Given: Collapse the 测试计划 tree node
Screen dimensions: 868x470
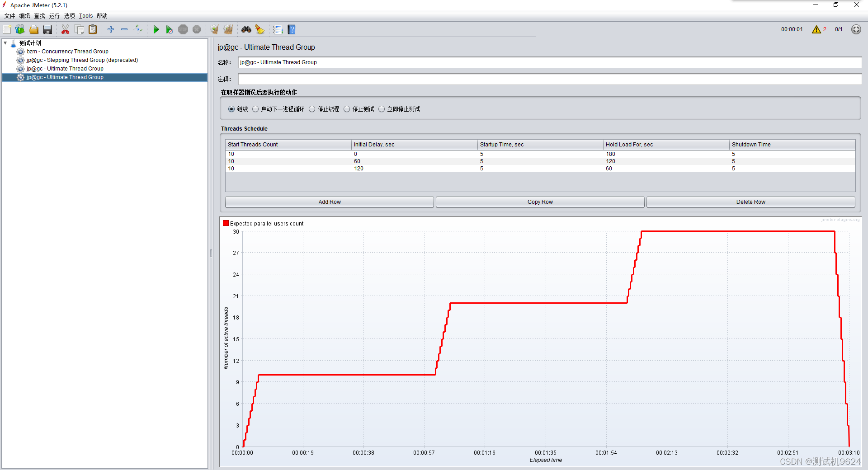Looking at the screenshot, I should [5, 43].
